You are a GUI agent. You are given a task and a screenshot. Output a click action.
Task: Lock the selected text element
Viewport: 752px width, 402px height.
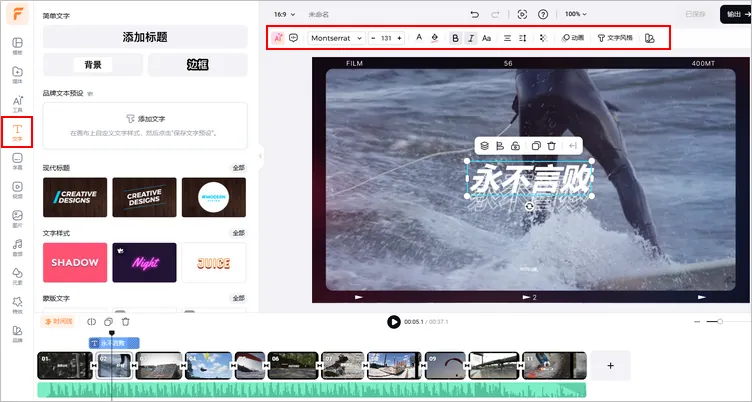(x=515, y=146)
